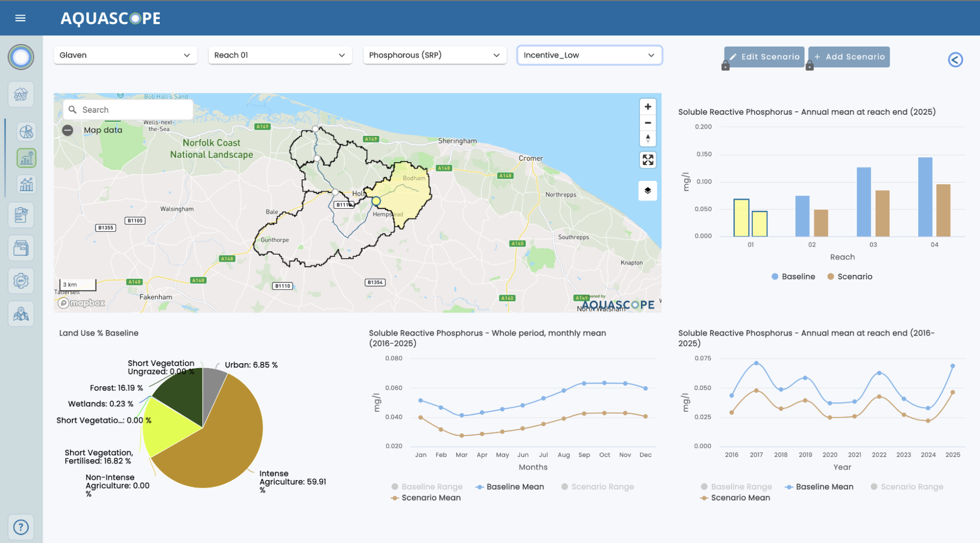Image resolution: width=980 pixels, height=543 pixels.
Task: Open the Glaven catchment dropdown
Action: 125,55
